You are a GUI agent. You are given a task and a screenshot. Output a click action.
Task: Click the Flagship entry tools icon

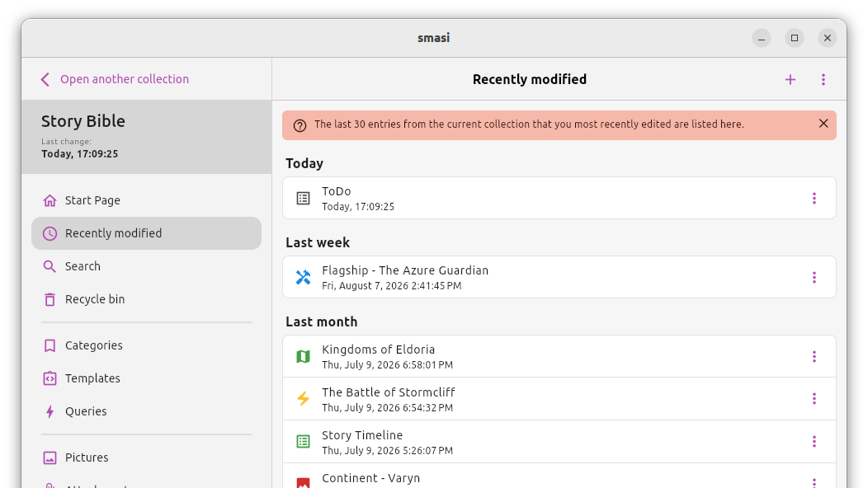(x=304, y=277)
